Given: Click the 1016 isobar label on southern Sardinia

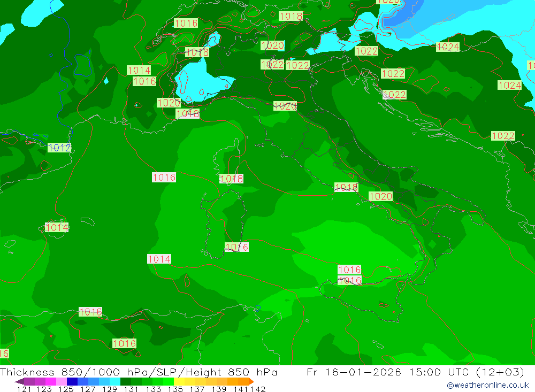Looking at the screenshot, I should [236, 247].
